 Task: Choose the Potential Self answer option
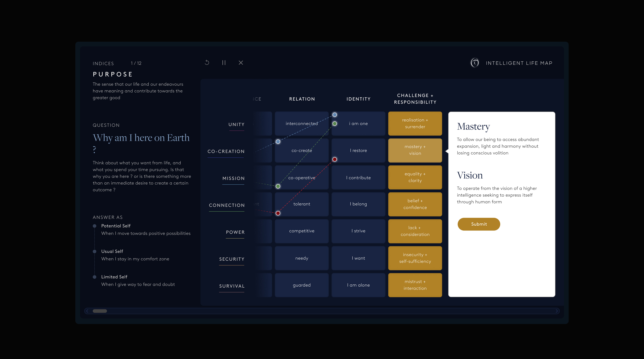[x=116, y=226]
